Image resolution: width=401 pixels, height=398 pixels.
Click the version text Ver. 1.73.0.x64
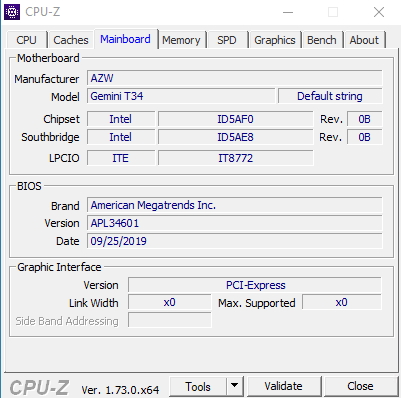pos(120,390)
